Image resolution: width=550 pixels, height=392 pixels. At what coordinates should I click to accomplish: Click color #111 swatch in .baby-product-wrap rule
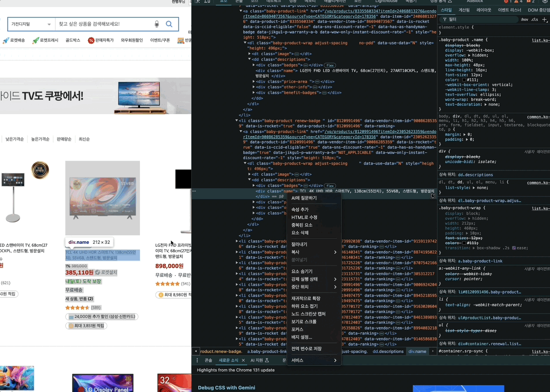[464, 243]
